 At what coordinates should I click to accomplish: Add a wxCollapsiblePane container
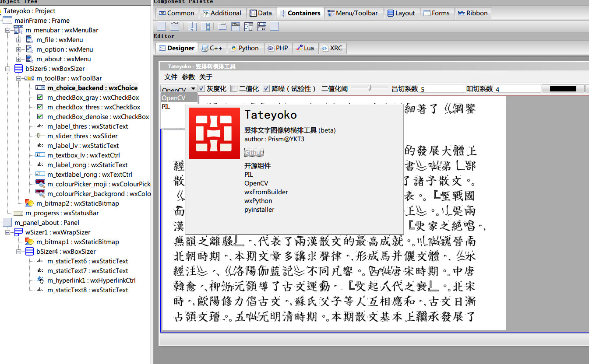(x=175, y=27)
